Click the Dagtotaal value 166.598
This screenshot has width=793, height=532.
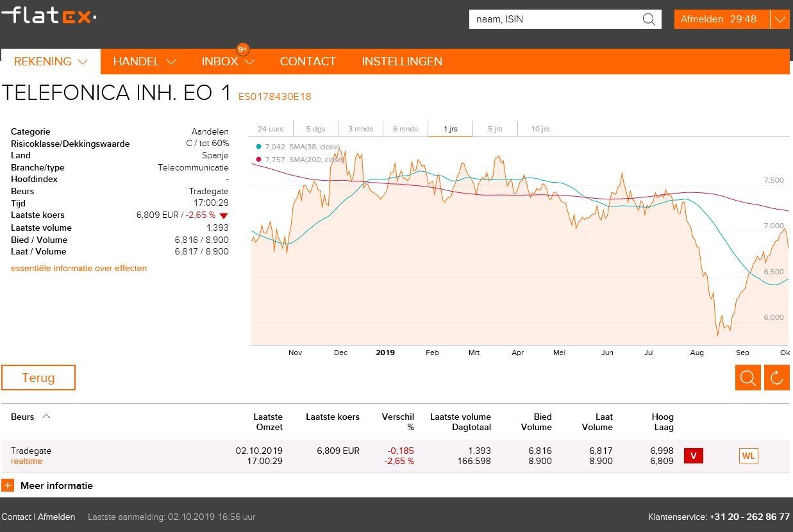[x=474, y=461]
